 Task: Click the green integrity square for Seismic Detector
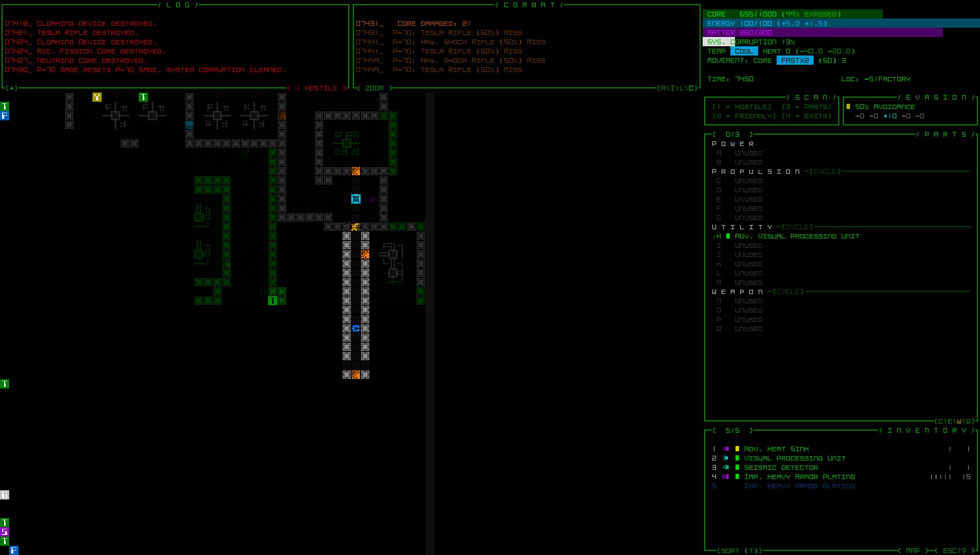pos(737,467)
